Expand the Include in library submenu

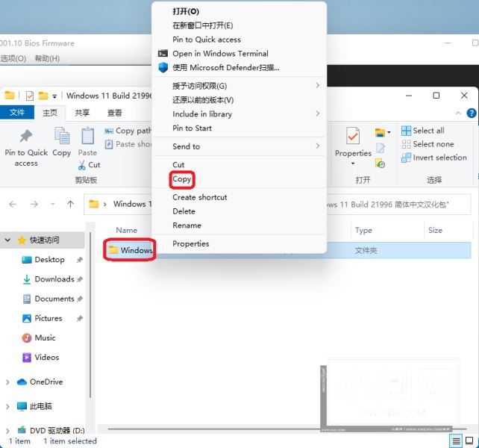click(239, 114)
